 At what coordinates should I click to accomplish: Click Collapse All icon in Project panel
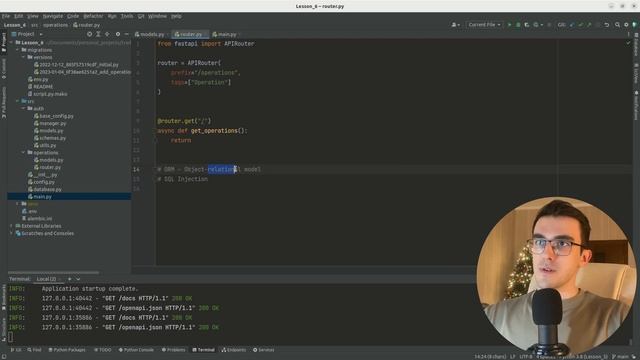pos(107,34)
